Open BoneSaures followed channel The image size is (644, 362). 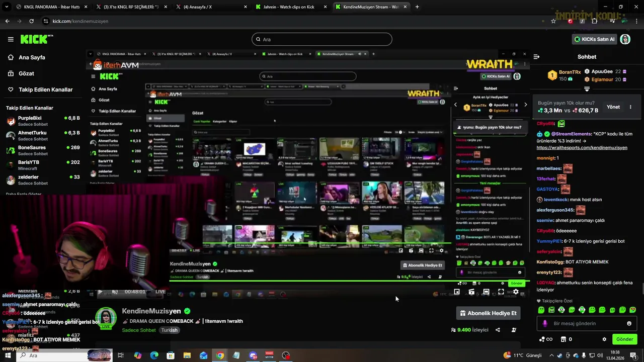point(43,150)
